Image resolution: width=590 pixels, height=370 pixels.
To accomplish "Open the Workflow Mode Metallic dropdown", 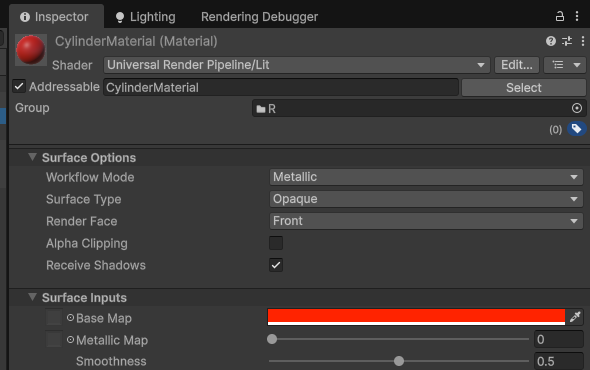I will coord(426,177).
